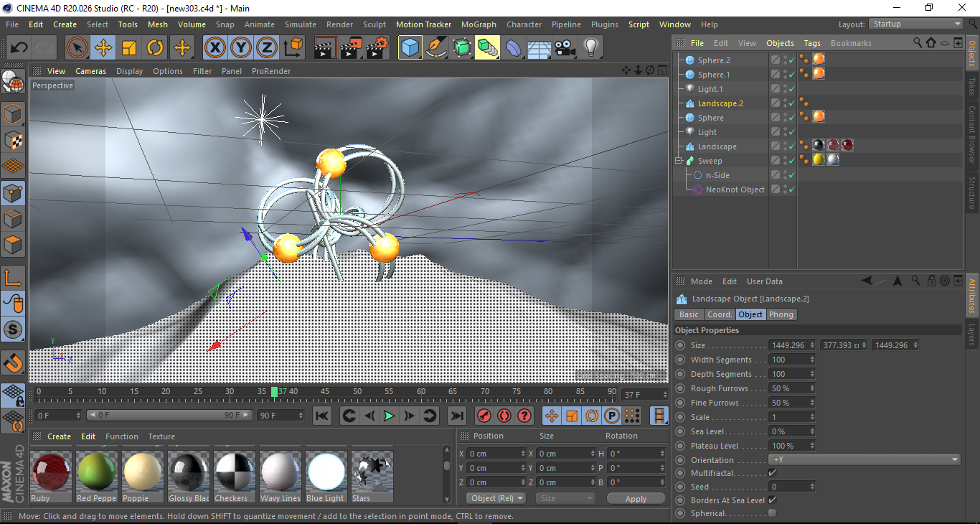This screenshot has height=524, width=980.
Task: Click Record Active Objects button
Action: [x=484, y=416]
